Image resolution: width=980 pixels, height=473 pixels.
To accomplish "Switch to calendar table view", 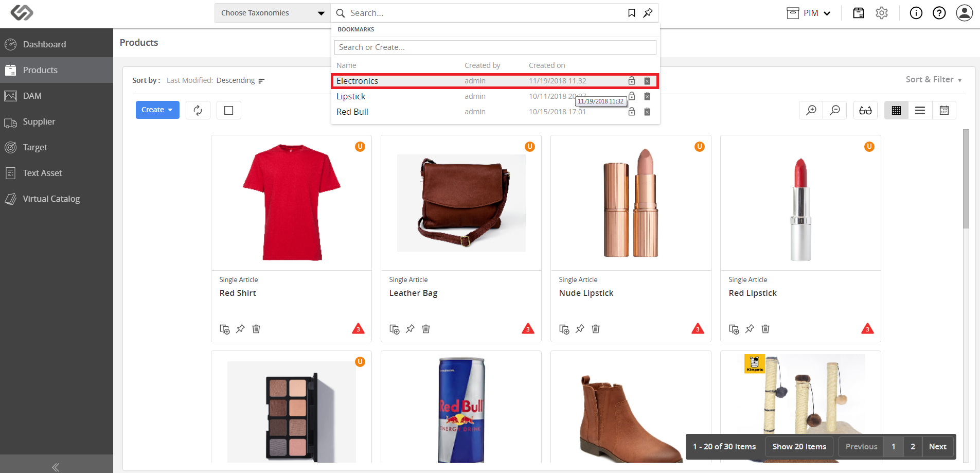I will pyautogui.click(x=944, y=110).
